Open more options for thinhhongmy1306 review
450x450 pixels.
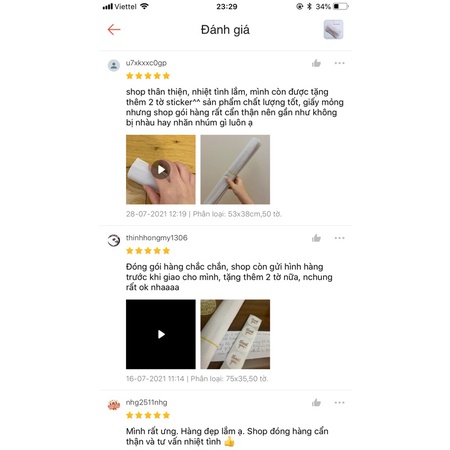pyautogui.click(x=339, y=238)
